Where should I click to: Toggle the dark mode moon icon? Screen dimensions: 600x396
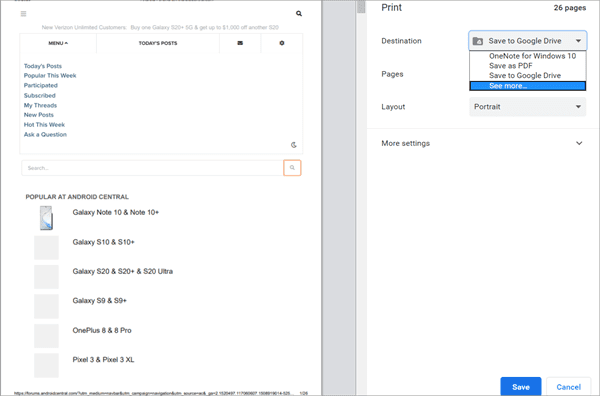pyautogui.click(x=293, y=145)
